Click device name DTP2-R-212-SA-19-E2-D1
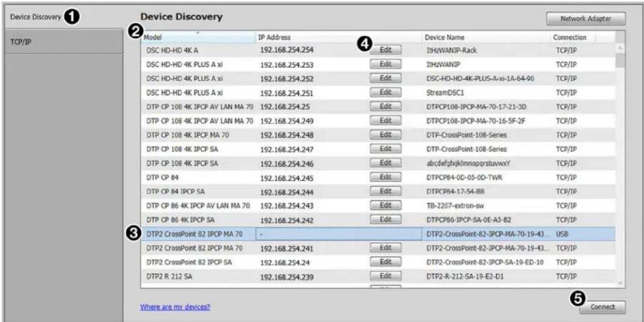Screen dimensions: 644x322 465,276
